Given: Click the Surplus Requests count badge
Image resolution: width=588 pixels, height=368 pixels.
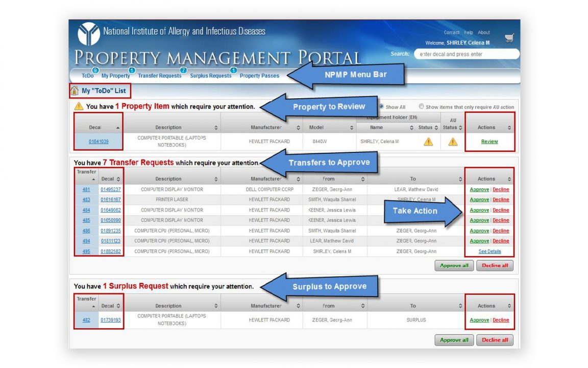Looking at the screenshot, I should coord(233,71).
